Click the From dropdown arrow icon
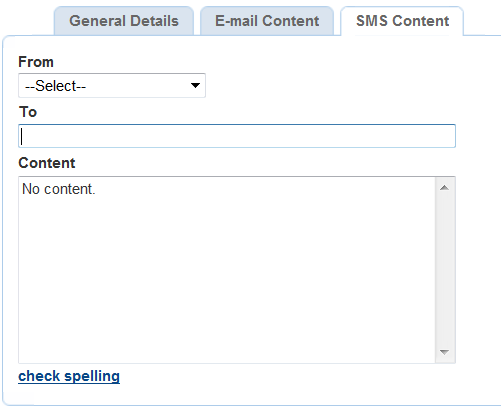This screenshot has height=414, width=501. (x=195, y=86)
